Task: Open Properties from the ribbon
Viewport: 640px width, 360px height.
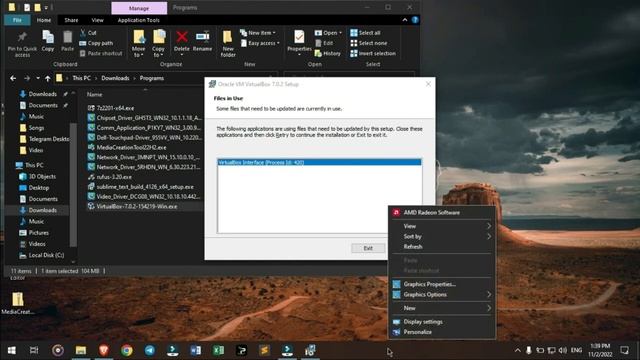Action: click(x=299, y=41)
